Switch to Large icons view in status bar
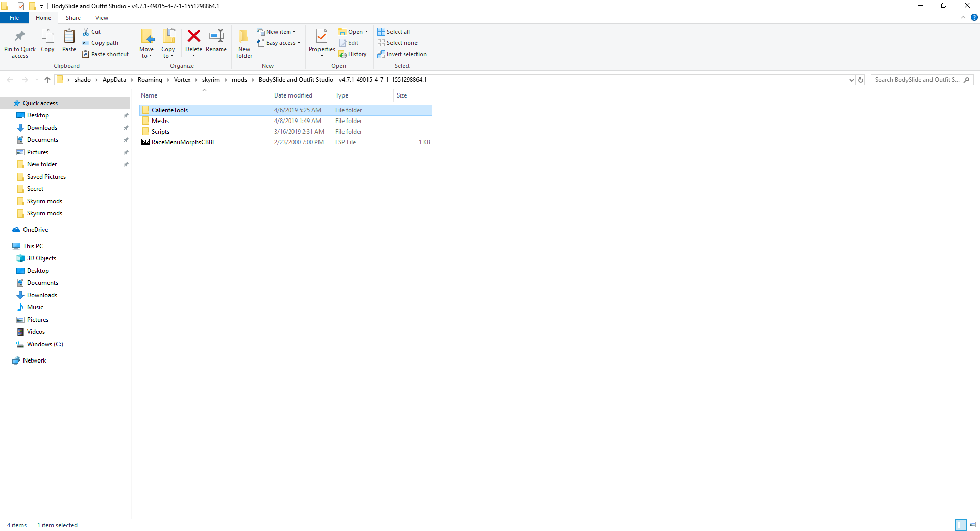The height and width of the screenshot is (531, 980). coord(972,525)
